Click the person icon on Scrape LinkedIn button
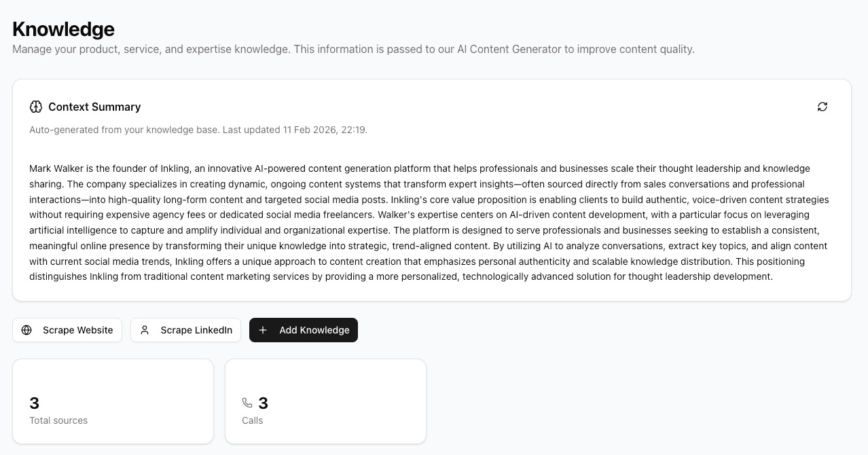Image resolution: width=868 pixels, height=455 pixels. tap(144, 330)
